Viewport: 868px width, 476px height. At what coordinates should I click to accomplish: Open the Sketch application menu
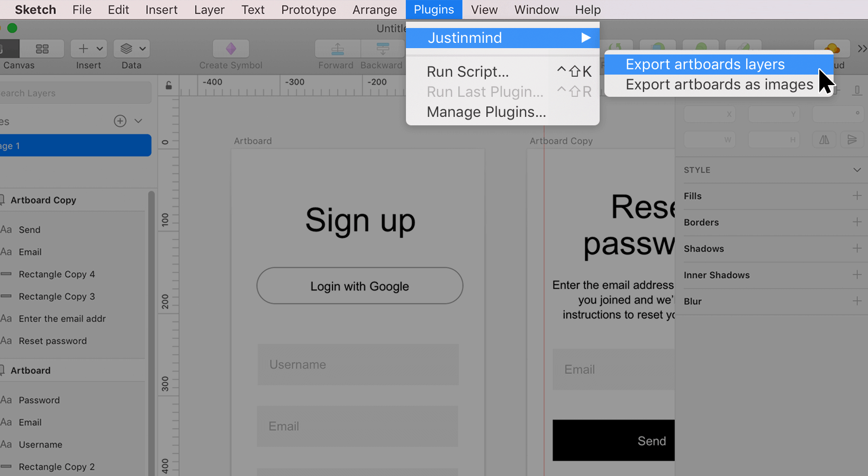[x=35, y=10]
